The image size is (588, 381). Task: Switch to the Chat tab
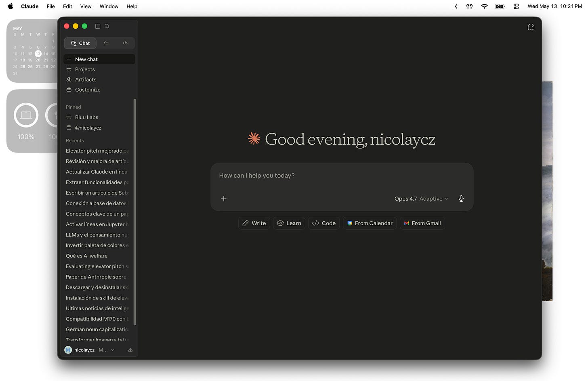(x=80, y=43)
